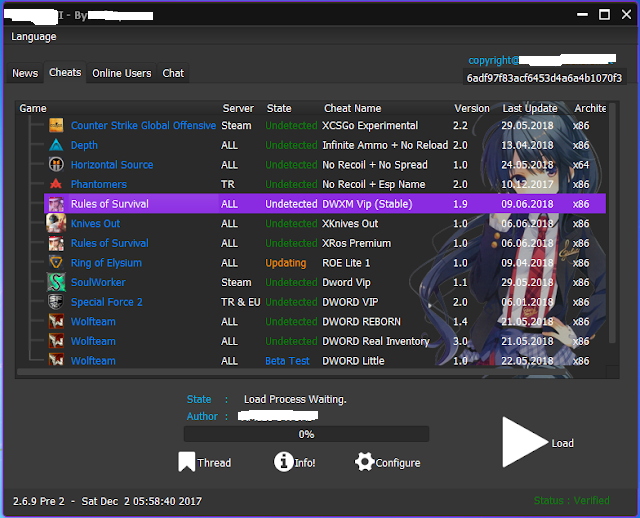
Task: Click No Recoil + Esp Name text
Action: point(373,184)
